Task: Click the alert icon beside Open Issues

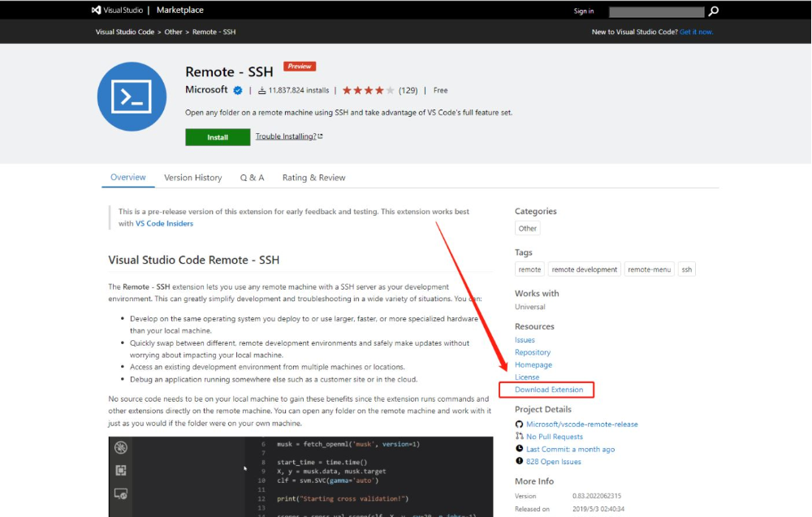Action: pos(519,461)
